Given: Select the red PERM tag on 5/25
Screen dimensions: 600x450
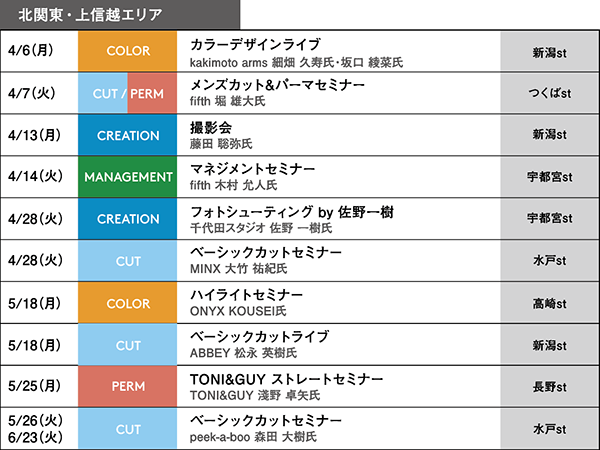Looking at the screenshot, I should 127,385.
